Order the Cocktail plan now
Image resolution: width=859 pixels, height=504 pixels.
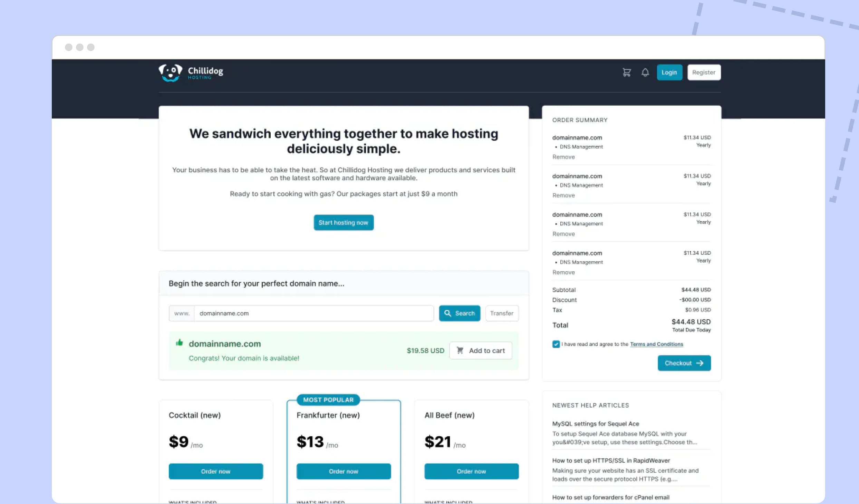click(x=216, y=471)
